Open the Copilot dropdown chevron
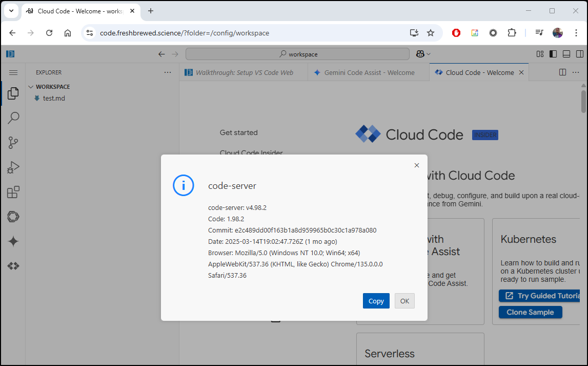This screenshot has height=366, width=588. 429,54
